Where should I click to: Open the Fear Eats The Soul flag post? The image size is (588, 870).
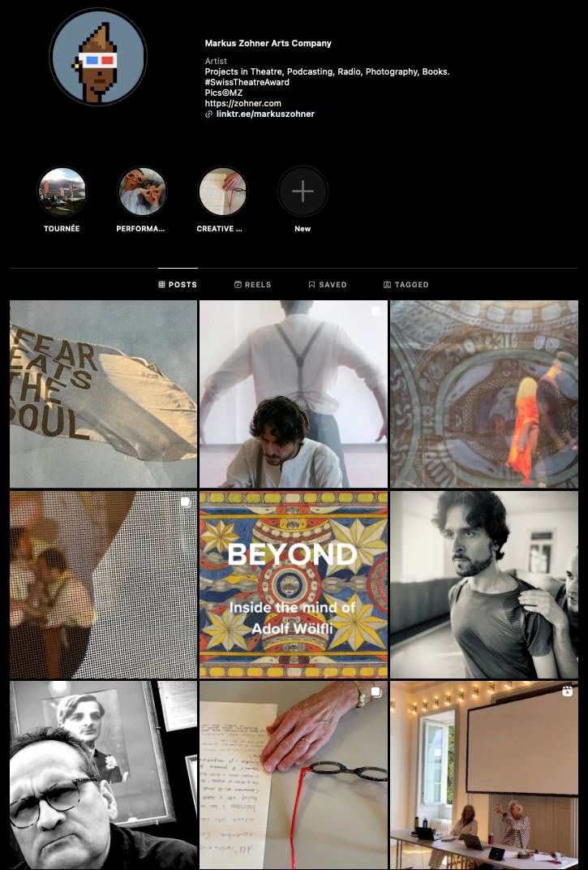103,394
